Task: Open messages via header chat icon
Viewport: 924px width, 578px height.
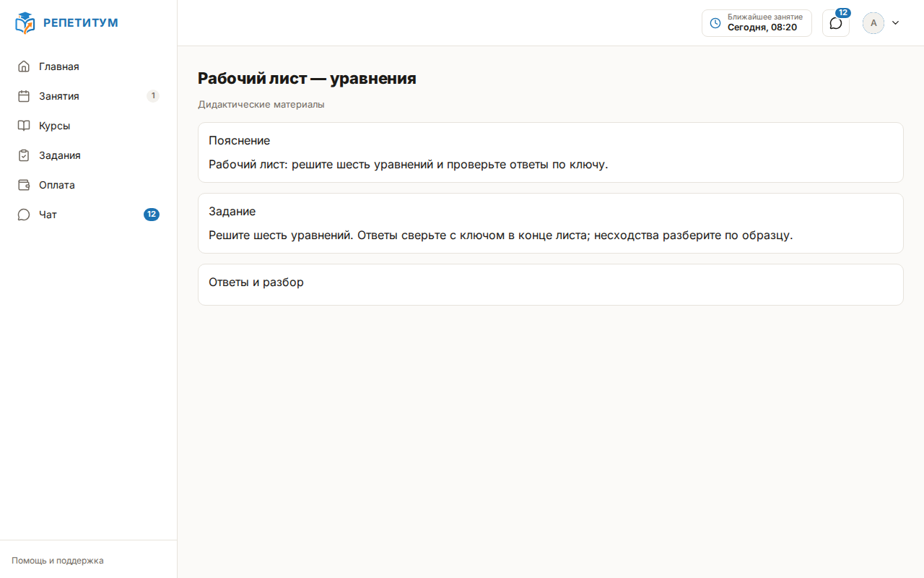Action: [836, 23]
